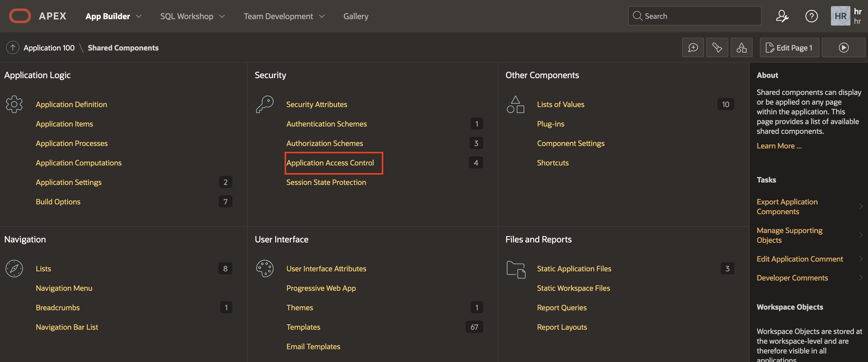This screenshot has height=362, width=868.
Task: Navigate up to Application 100 breadcrumb
Action: pos(49,47)
